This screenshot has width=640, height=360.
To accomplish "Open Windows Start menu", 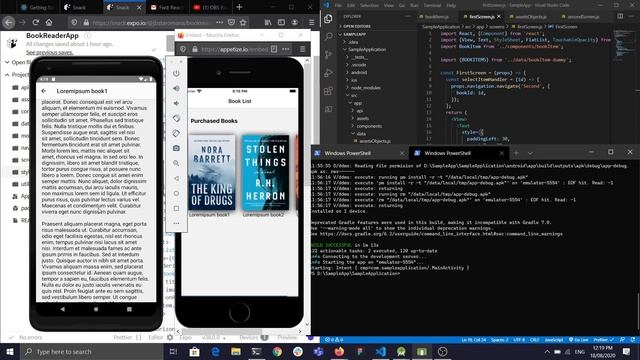I will click(10, 351).
